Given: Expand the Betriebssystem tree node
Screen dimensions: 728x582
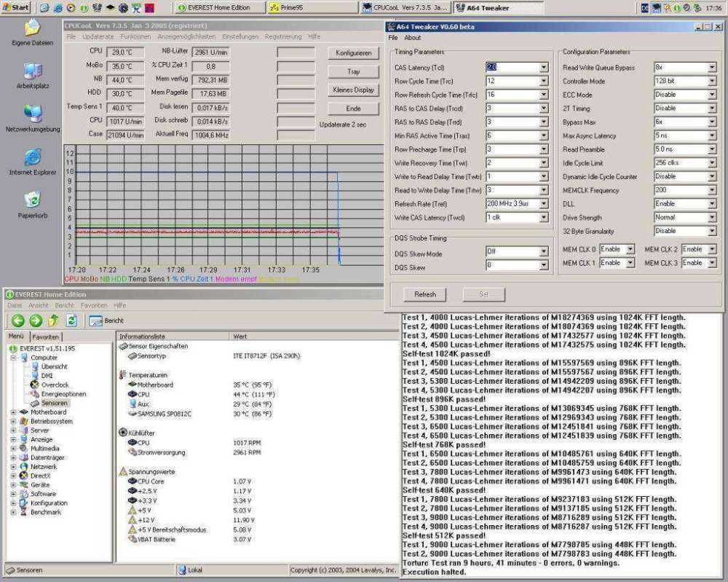Looking at the screenshot, I should coord(13,421).
